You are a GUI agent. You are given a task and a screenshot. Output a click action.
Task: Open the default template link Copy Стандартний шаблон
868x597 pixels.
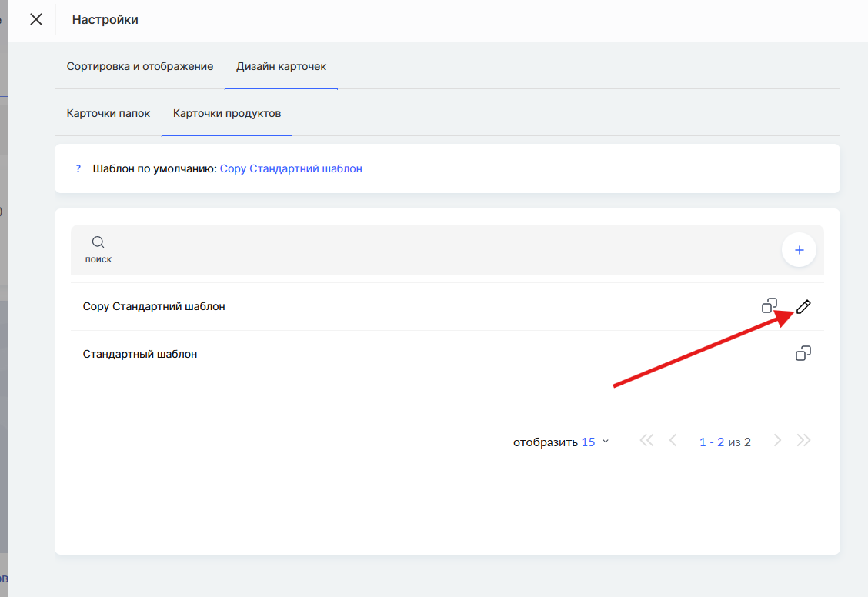click(x=291, y=168)
